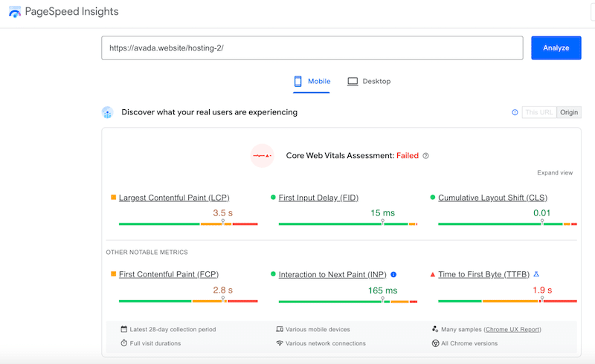Click the OTHER NOTABLE METRICS heading
Viewport: 595px width, 364px height.
(x=147, y=252)
